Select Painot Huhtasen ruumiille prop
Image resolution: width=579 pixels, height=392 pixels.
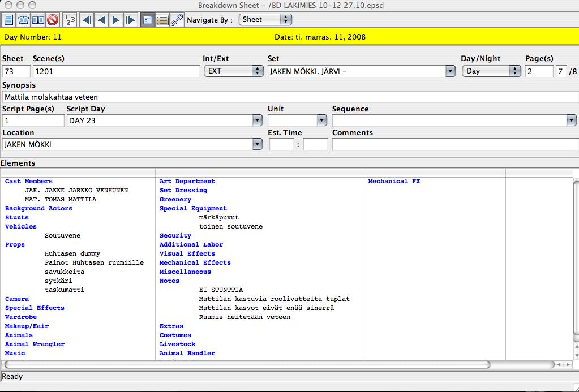pos(94,263)
